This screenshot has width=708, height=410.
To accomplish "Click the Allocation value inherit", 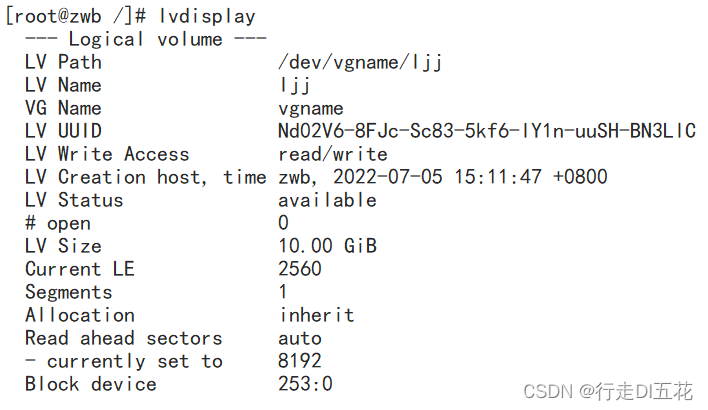I will 316,315.
